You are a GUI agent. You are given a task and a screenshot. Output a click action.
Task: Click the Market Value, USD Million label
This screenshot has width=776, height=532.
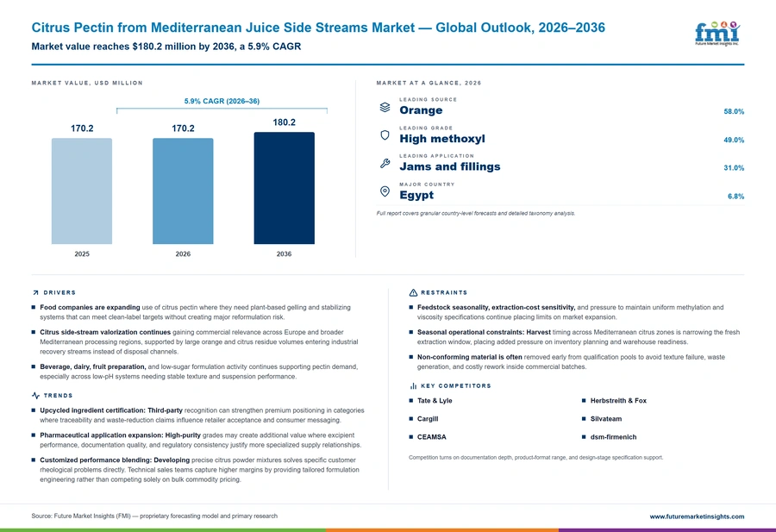coord(87,83)
